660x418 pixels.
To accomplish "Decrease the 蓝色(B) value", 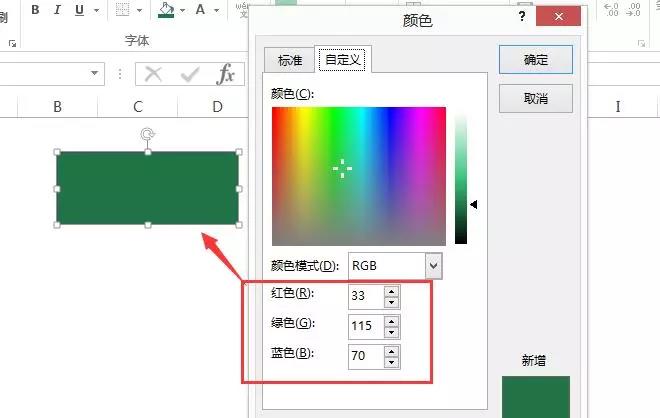I will pyautogui.click(x=391, y=362).
